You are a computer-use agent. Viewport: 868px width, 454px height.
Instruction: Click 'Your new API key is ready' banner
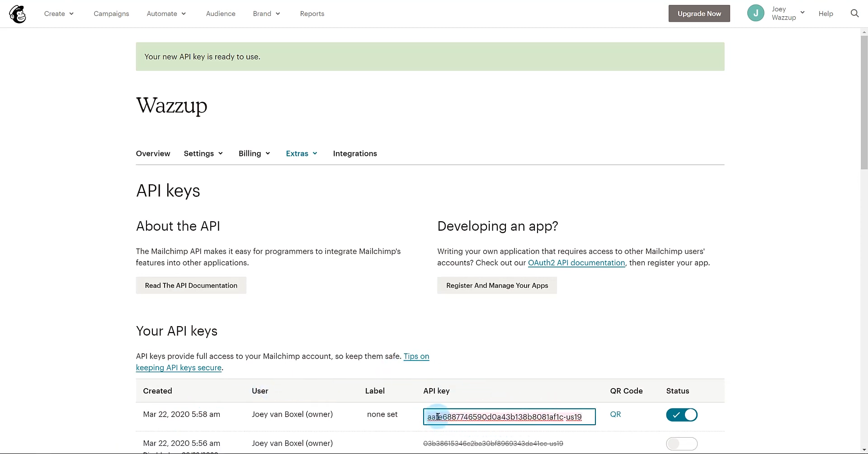point(430,56)
